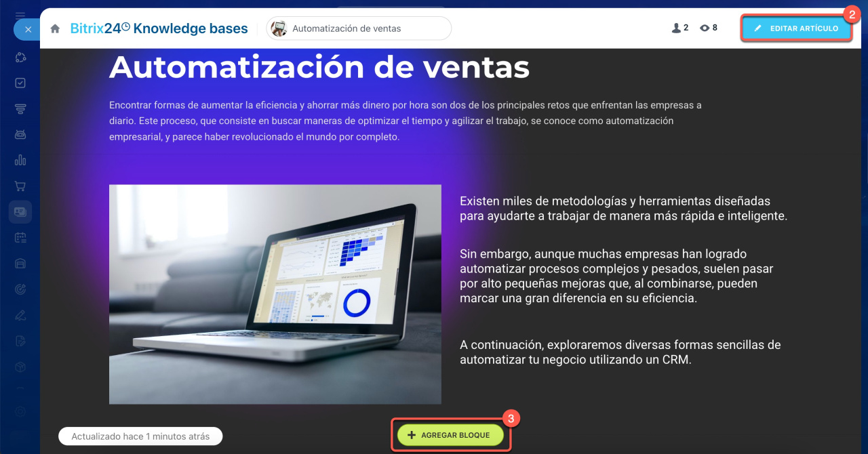
Task: Open the target goal icon in the sidebar
Action: 20,289
